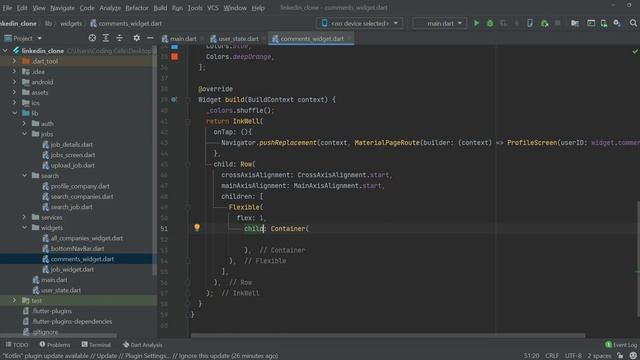Image resolution: width=640 pixels, height=360 pixels.
Task: Click the Project tree vertical scrollbar
Action: click(x=154, y=159)
